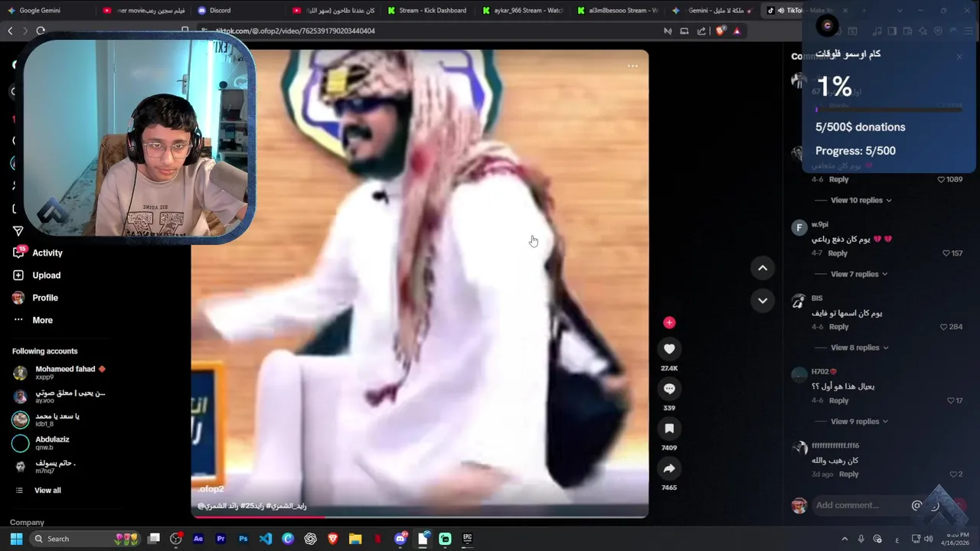Go to the previous video arrow
The image size is (980, 551).
763,268
